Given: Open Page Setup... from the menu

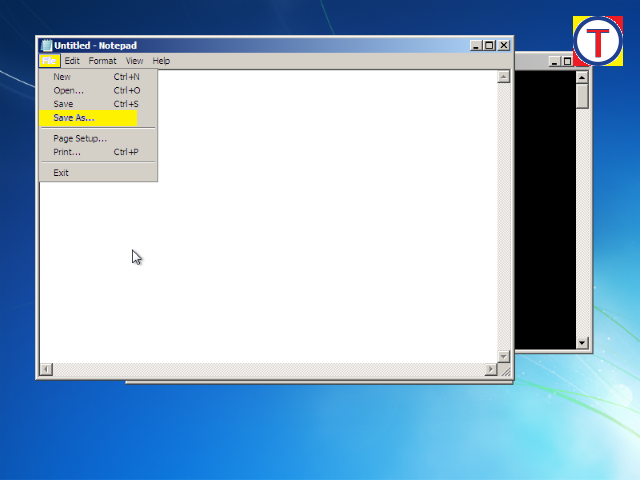Looking at the screenshot, I should click(98, 138).
